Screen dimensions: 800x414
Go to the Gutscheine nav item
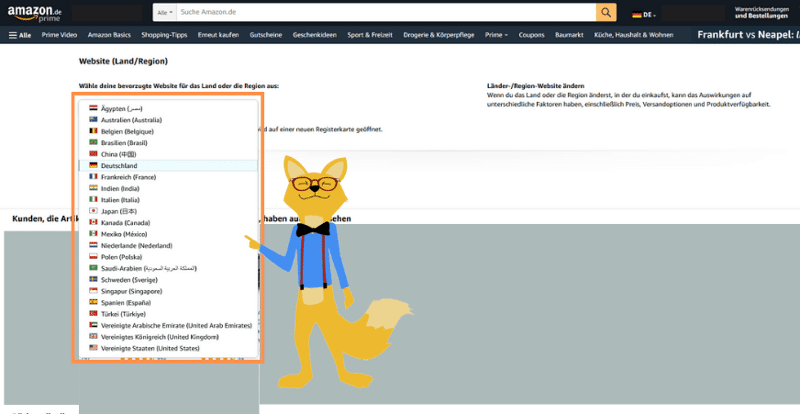pos(265,35)
